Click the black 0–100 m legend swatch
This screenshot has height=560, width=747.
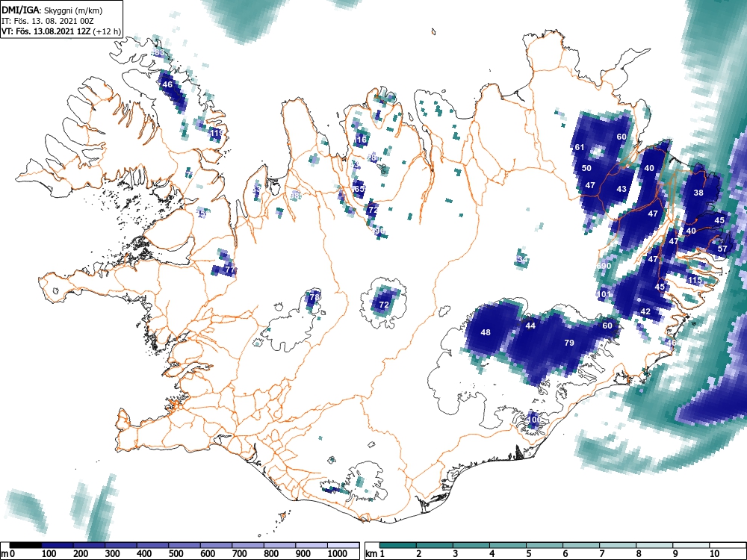click(x=25, y=545)
